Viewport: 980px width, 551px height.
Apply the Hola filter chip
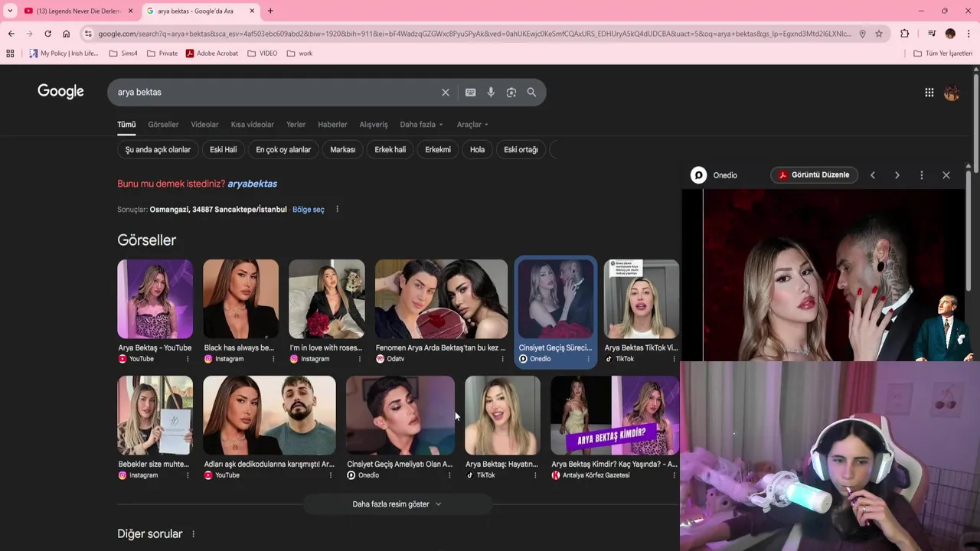[477, 150]
